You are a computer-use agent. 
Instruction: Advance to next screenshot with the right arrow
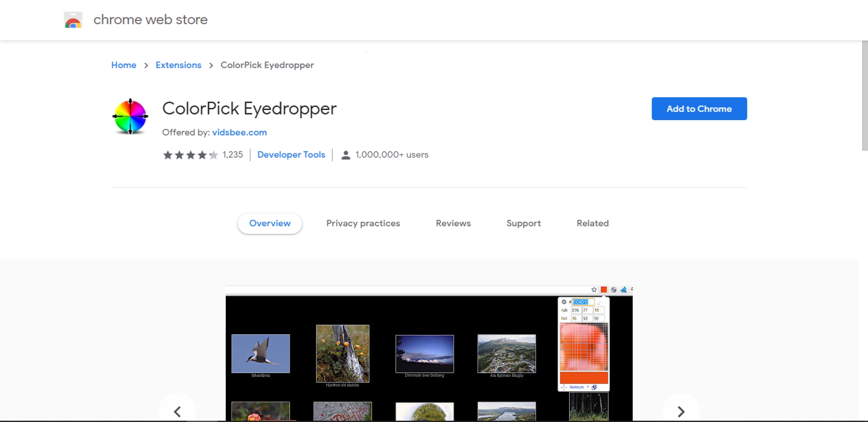pos(680,411)
